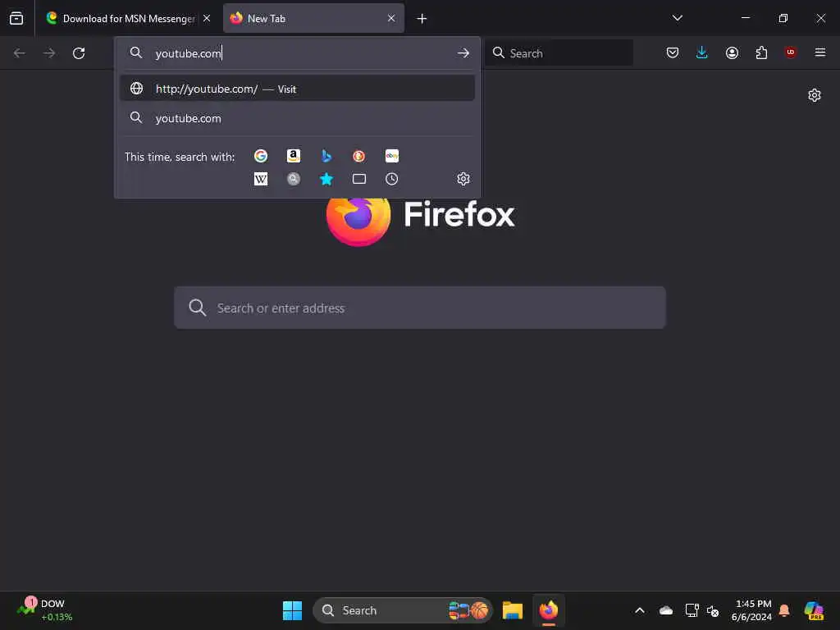This screenshot has width=840, height=630.
Task: Search this time with Wikipedia
Action: (x=261, y=179)
